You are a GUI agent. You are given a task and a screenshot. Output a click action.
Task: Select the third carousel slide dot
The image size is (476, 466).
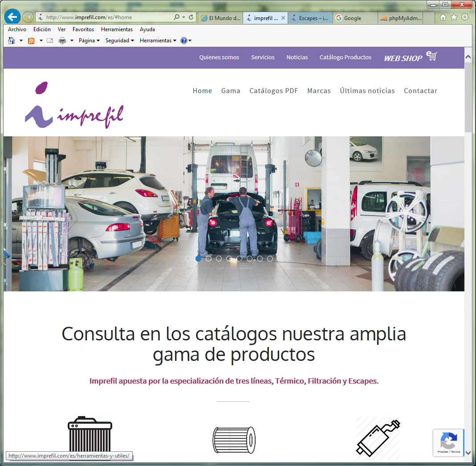208,258
